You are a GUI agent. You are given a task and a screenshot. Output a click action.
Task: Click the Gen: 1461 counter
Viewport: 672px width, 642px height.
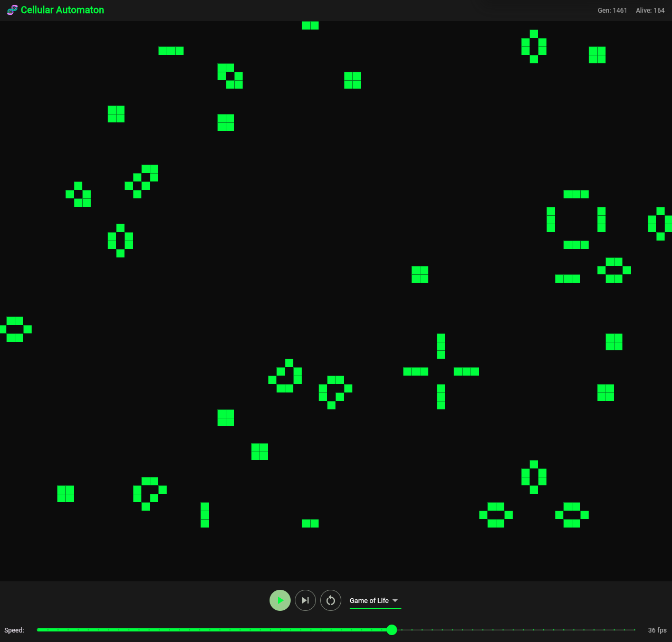point(612,11)
